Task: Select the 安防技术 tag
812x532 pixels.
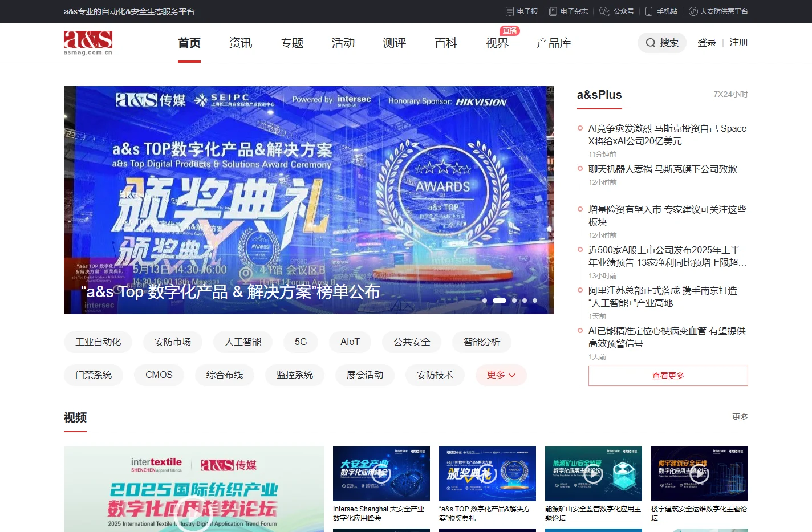Action: (x=435, y=375)
